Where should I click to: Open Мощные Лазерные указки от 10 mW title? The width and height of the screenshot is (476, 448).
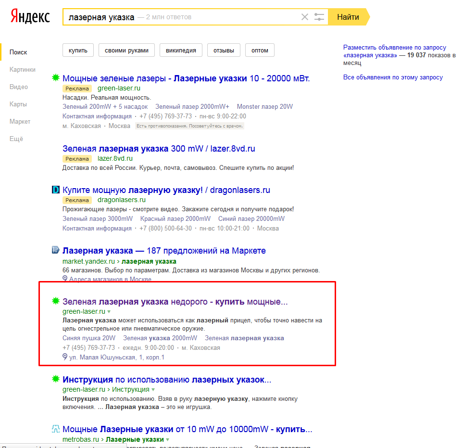(188, 429)
